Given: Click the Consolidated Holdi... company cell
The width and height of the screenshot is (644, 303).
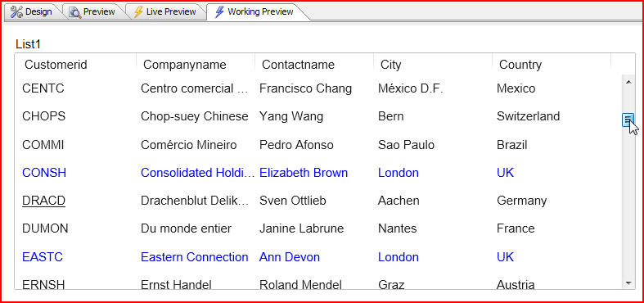Looking at the screenshot, I should pyautogui.click(x=197, y=173).
